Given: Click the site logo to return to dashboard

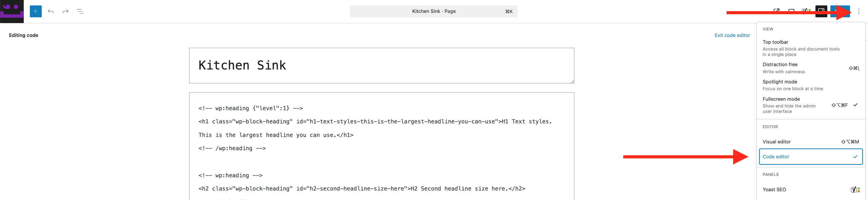Looking at the screenshot, I should click(12, 11).
